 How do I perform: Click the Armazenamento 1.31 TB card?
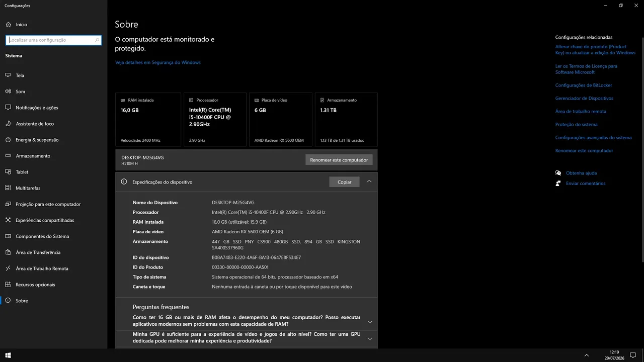point(346,119)
